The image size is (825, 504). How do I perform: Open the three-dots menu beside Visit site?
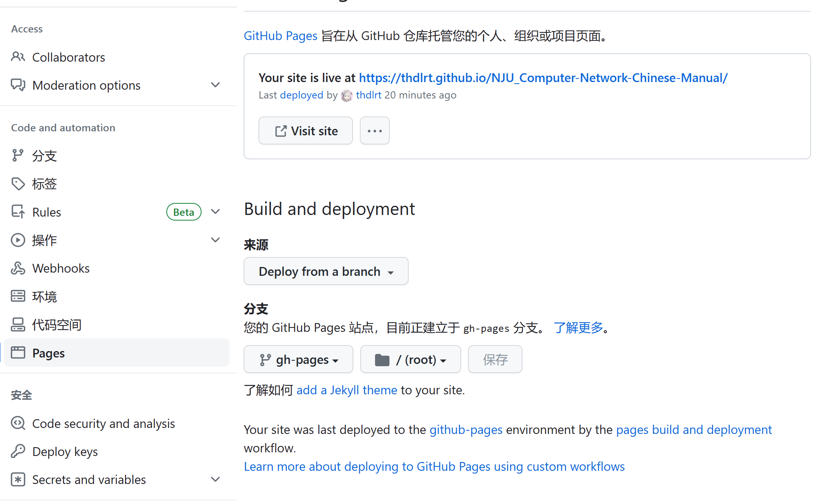[x=375, y=131]
